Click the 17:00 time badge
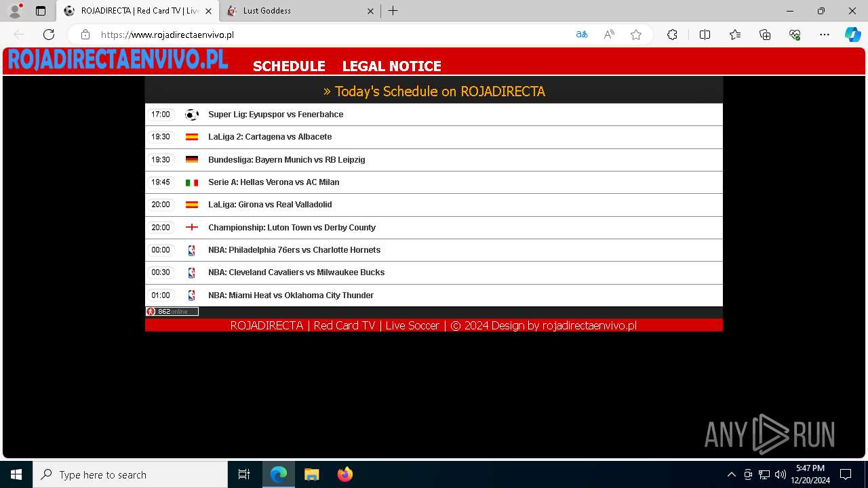Viewport: 868px width, 488px height. coord(161,115)
